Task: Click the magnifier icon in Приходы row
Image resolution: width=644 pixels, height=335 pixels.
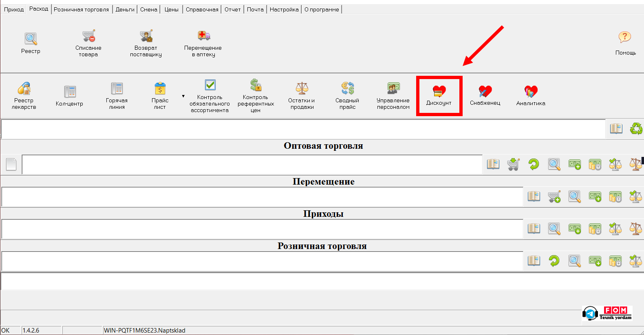Action: click(554, 229)
